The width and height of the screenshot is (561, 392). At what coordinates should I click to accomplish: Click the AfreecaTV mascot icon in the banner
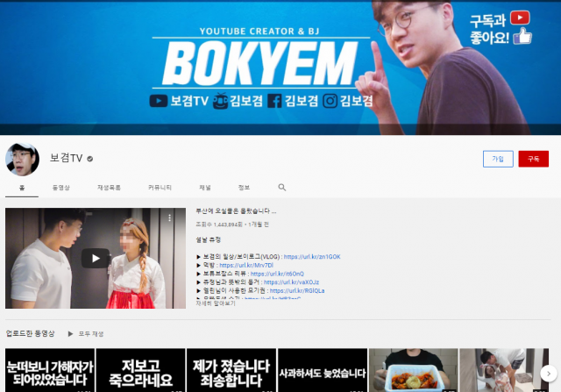220,101
